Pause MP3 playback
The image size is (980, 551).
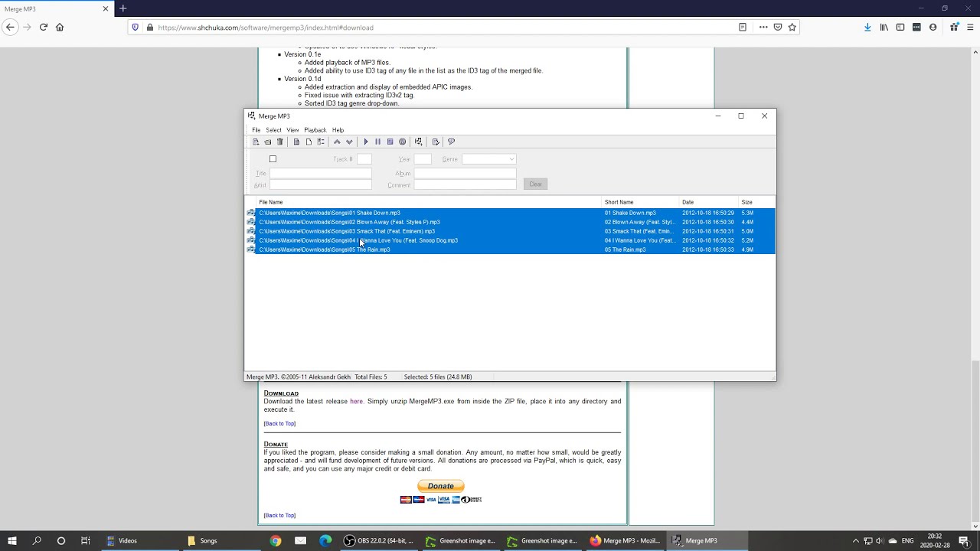tap(377, 142)
